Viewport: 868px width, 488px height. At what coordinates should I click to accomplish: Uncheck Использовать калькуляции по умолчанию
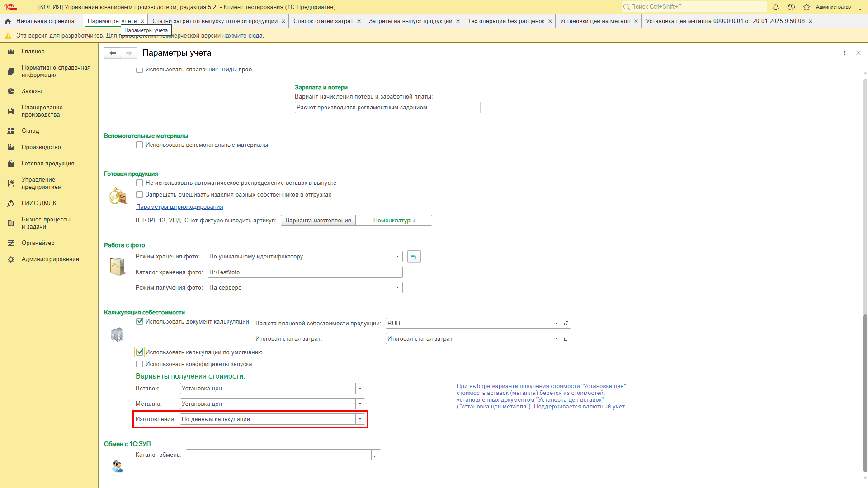click(140, 352)
